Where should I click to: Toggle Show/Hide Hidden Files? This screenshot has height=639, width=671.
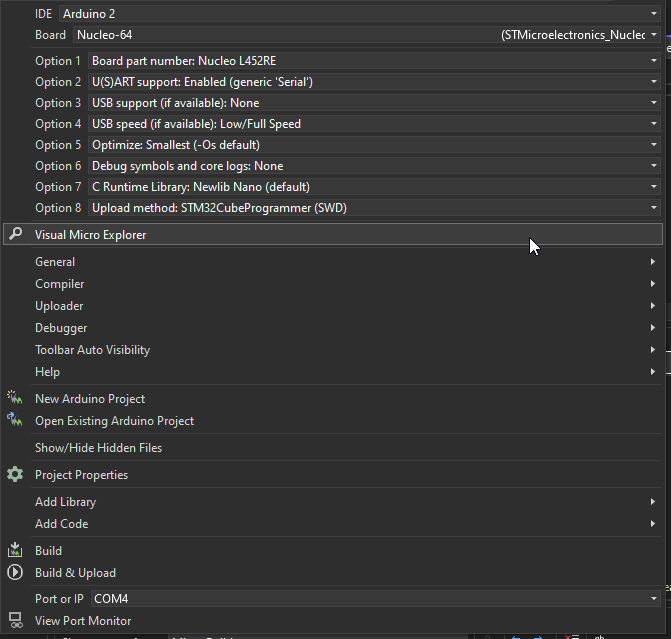point(333,448)
